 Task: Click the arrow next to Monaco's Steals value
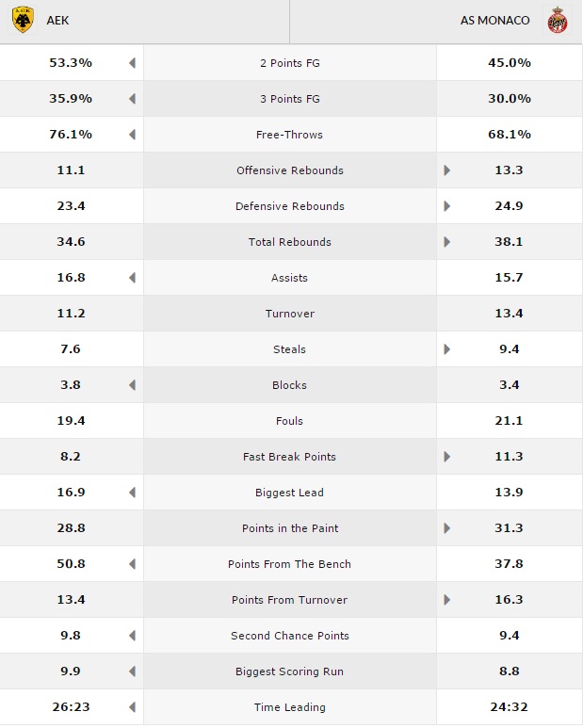tap(447, 349)
